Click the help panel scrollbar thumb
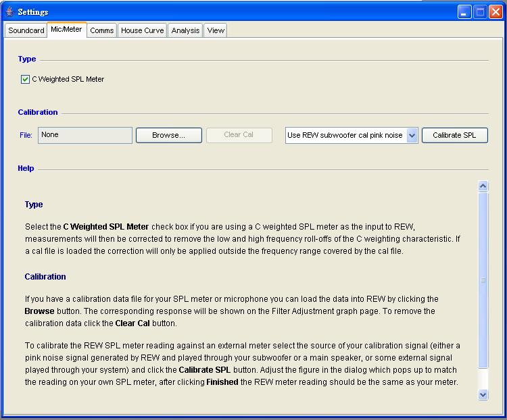 tap(483, 280)
